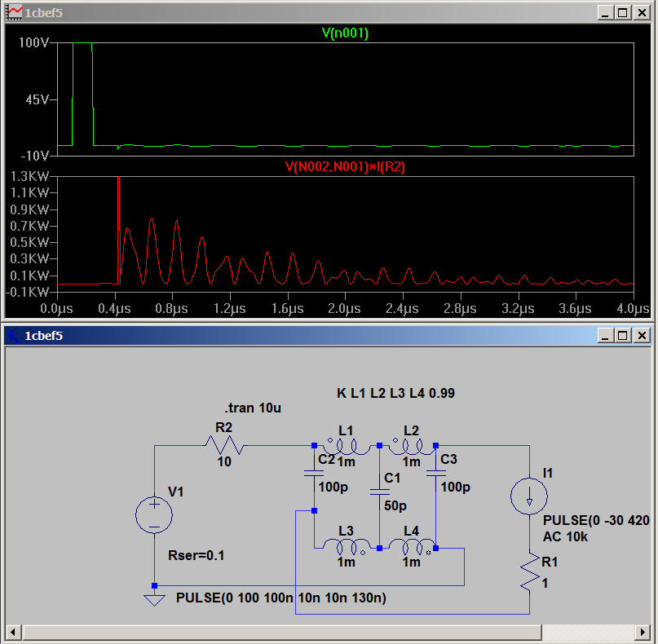
Task: Open the waveform window's system menu icon
Action: point(14,13)
